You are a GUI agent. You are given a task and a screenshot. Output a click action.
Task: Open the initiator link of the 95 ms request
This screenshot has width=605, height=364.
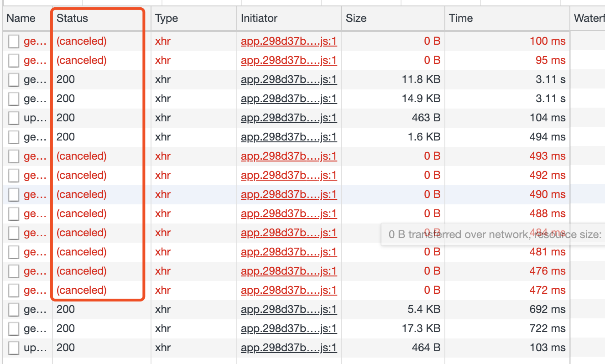coord(289,61)
